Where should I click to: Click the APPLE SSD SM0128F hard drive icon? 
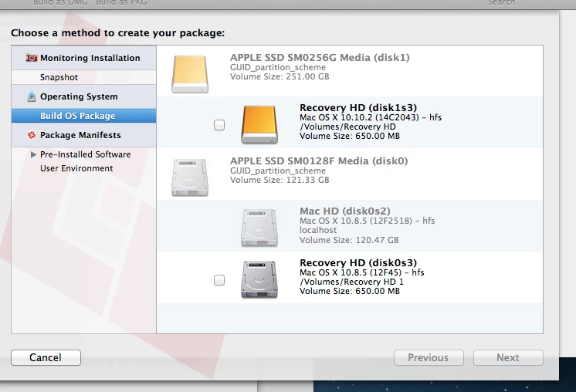point(190,177)
